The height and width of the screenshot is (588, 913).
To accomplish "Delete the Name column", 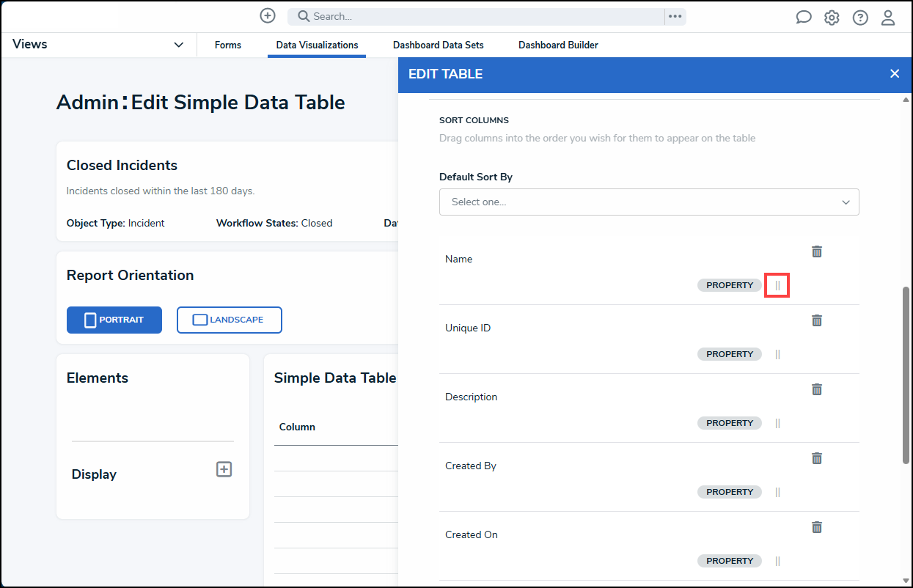I will (x=817, y=251).
